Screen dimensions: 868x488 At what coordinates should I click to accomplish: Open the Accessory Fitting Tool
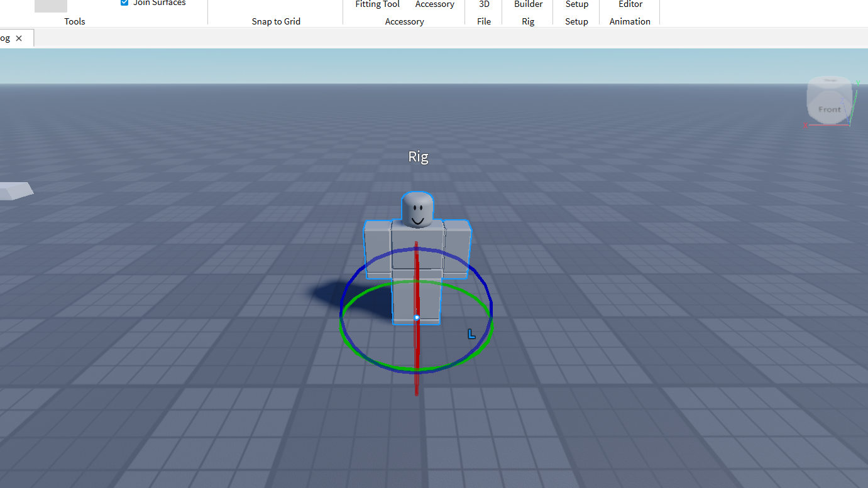[x=377, y=4]
